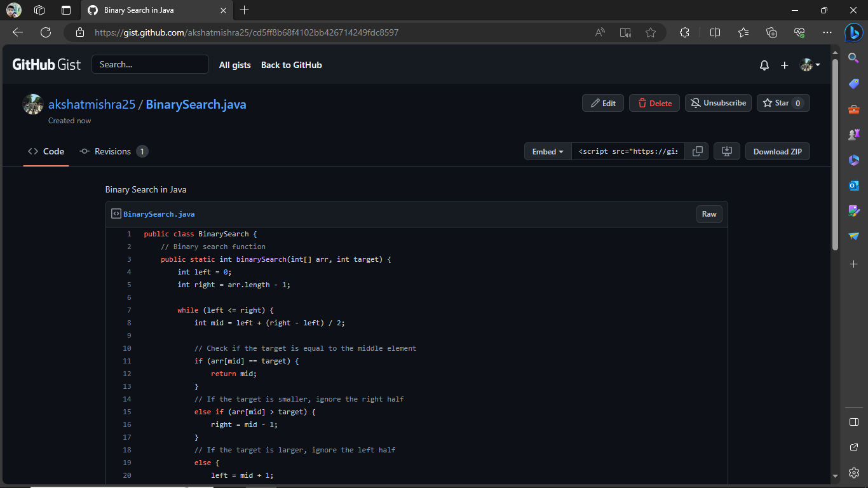Open split screen from the toolbar
The width and height of the screenshot is (868, 488).
[715, 32]
